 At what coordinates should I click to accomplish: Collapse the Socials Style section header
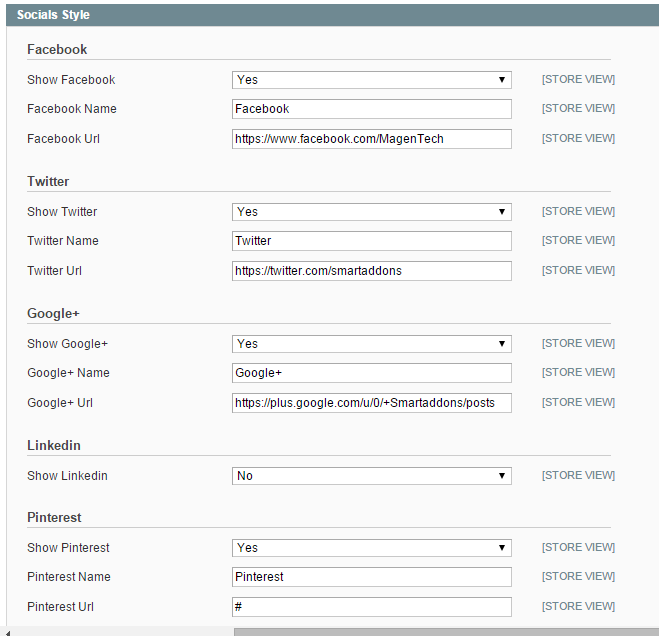click(x=332, y=15)
